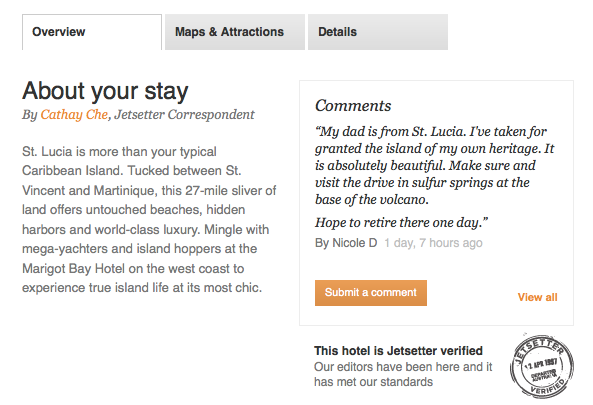The image size is (593, 405).
Task: Click the Jetsetter Verified stamp icon
Action: click(x=542, y=366)
